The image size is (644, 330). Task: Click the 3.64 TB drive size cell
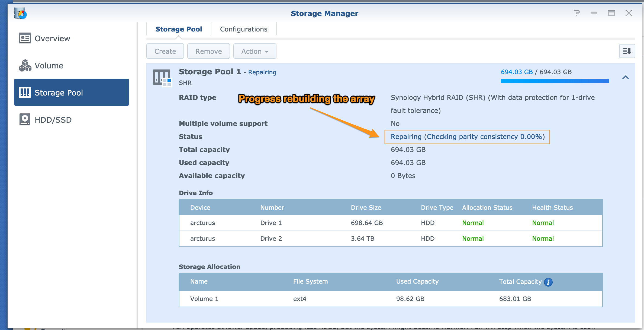pos(362,239)
